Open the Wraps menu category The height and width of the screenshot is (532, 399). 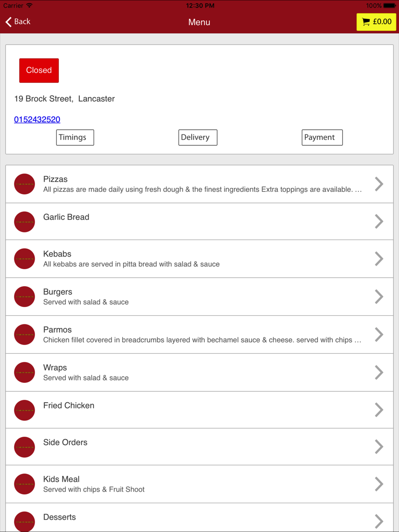199,372
